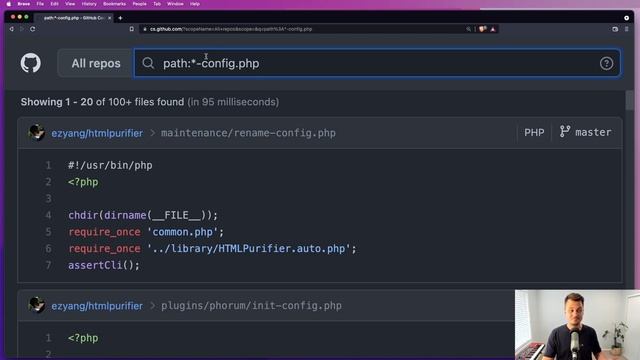Click the PHP language label

(534, 132)
